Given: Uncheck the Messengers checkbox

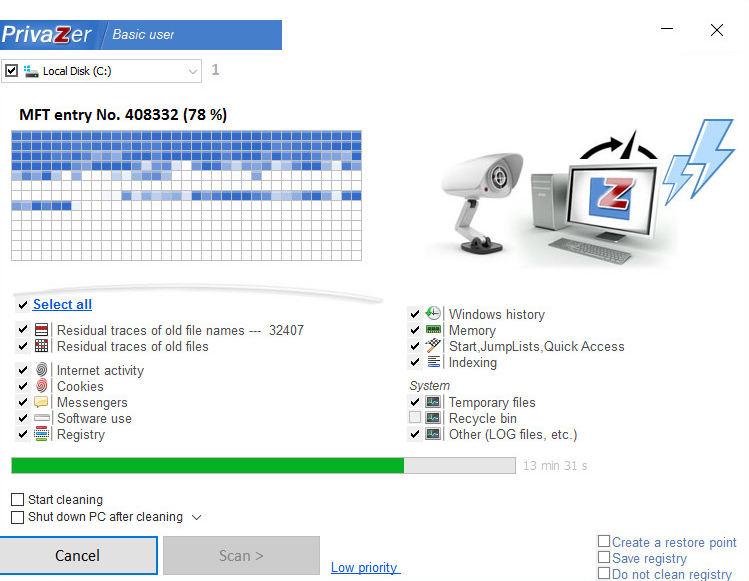Looking at the screenshot, I should coord(22,402).
